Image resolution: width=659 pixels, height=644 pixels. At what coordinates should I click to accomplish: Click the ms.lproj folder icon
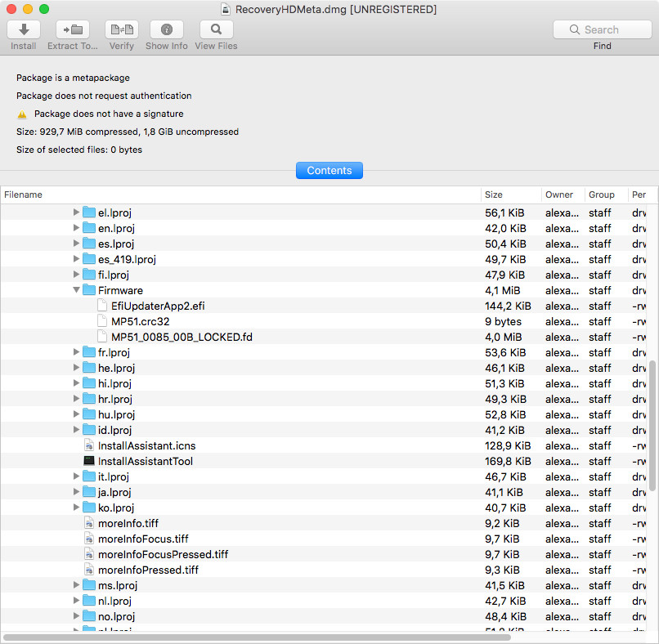tap(89, 585)
